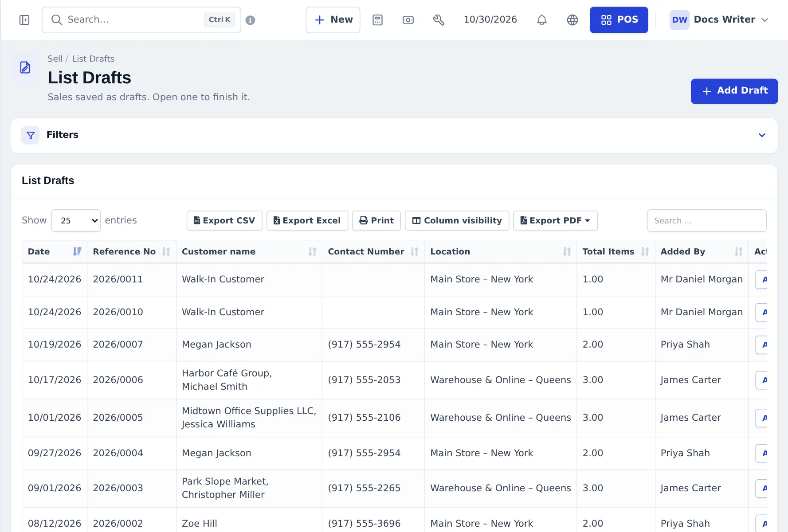
Task: Click the date 10/30/2026 in header
Action: tap(490, 20)
